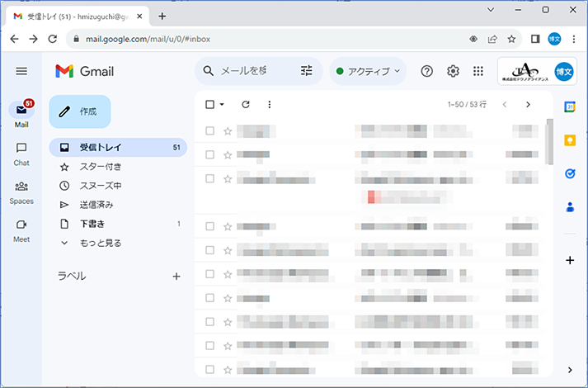The height and width of the screenshot is (388, 588).
Task: Check the third email's checkbox
Action: [210, 178]
